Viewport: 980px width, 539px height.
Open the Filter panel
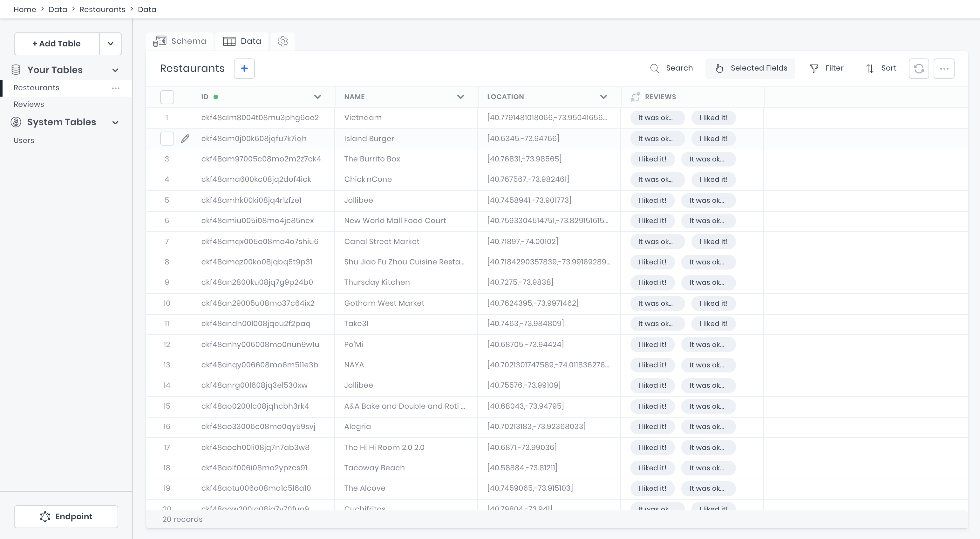click(x=826, y=68)
